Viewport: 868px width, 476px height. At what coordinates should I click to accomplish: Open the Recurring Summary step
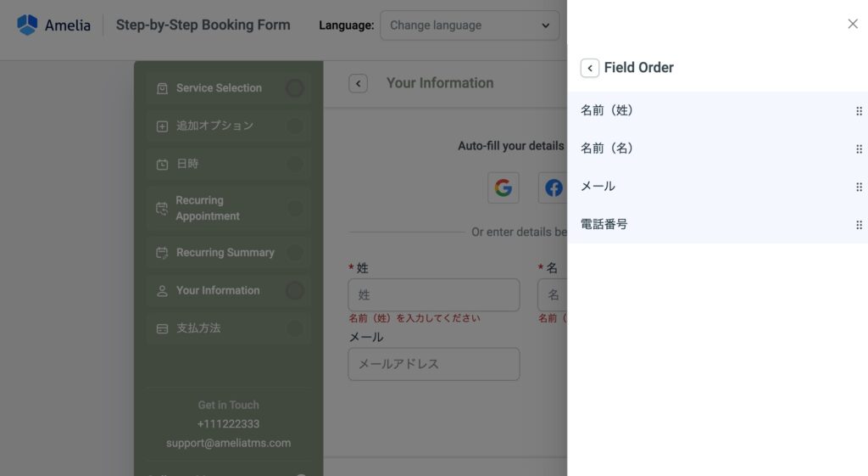coord(227,253)
